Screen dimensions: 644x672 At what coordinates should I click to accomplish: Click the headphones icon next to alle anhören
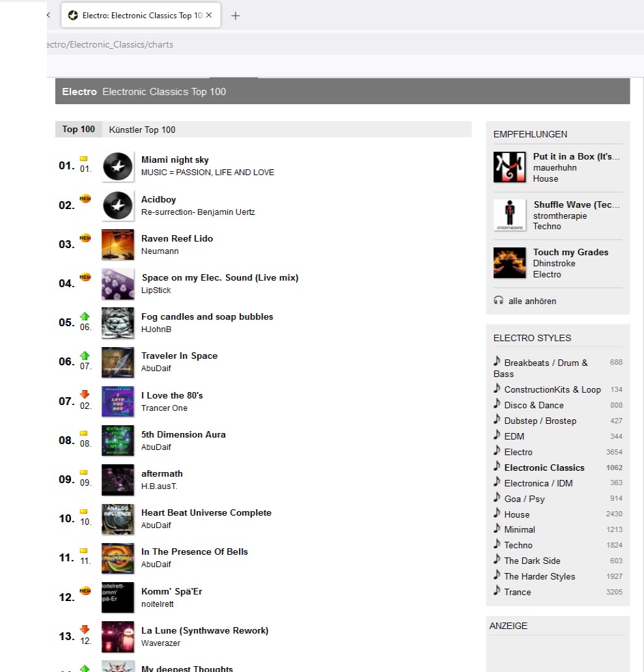pos(499,301)
